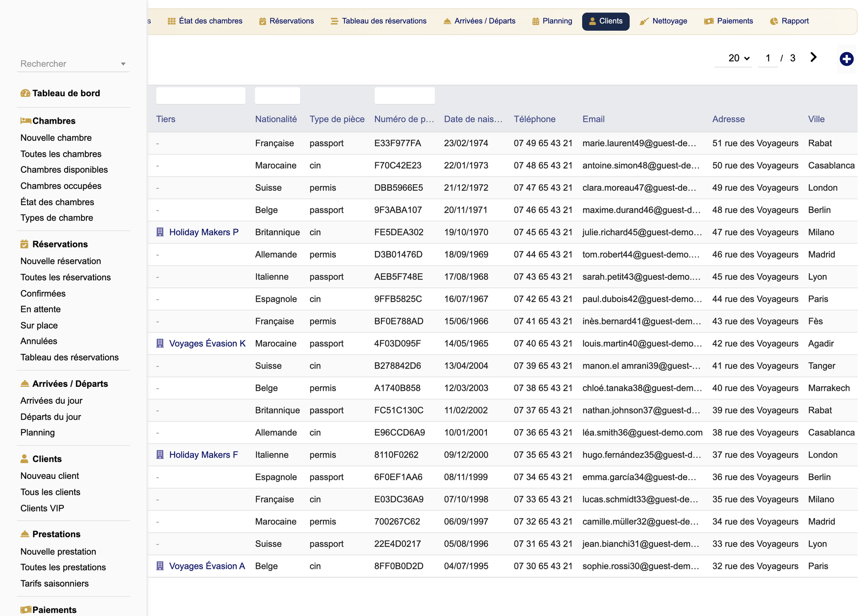Open the Paiements tab
The image size is (866, 616).
(728, 21)
